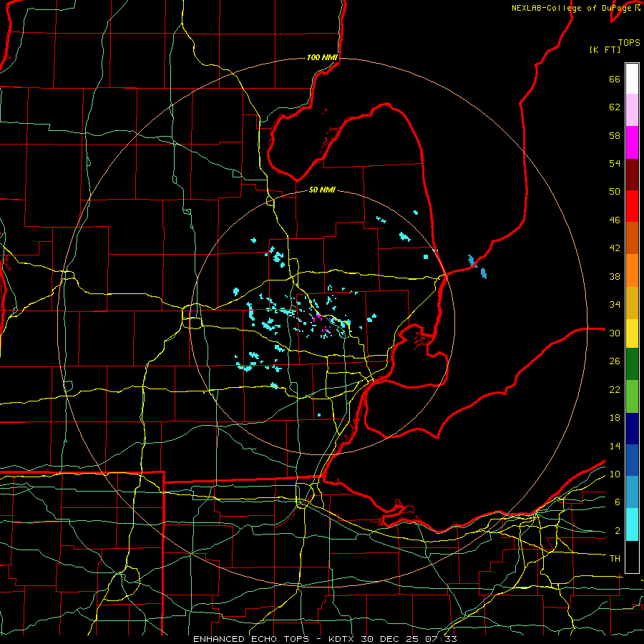Click the '100 NMI' range ring label
Image resolution: width=644 pixels, height=644 pixels.
(322, 57)
